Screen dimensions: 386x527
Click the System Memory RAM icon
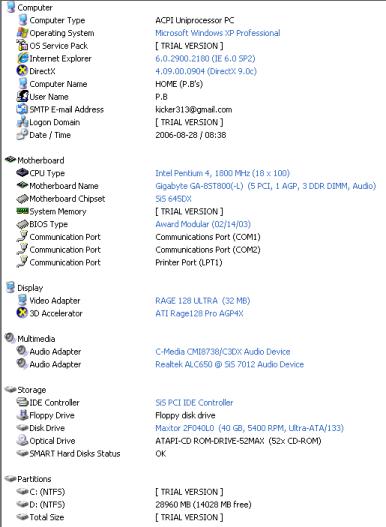tap(22, 211)
